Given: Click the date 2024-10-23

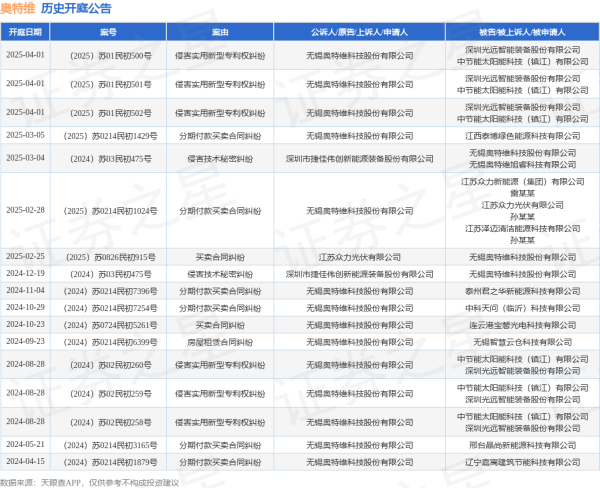Looking at the screenshot, I should (x=25, y=324).
